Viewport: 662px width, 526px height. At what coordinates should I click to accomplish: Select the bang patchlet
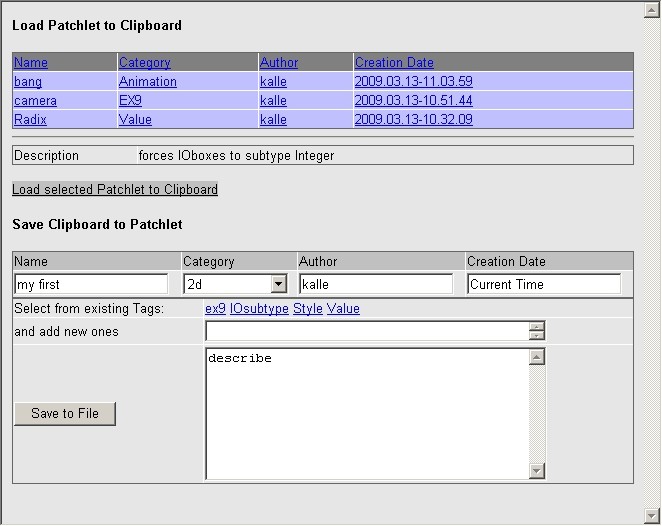pos(28,81)
